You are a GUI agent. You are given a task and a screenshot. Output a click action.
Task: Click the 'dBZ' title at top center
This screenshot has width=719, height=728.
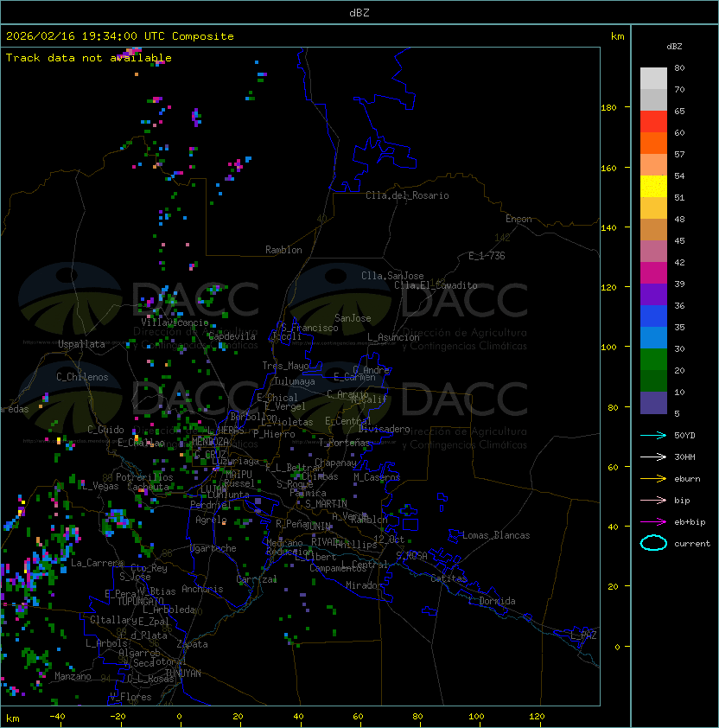pyautogui.click(x=359, y=12)
